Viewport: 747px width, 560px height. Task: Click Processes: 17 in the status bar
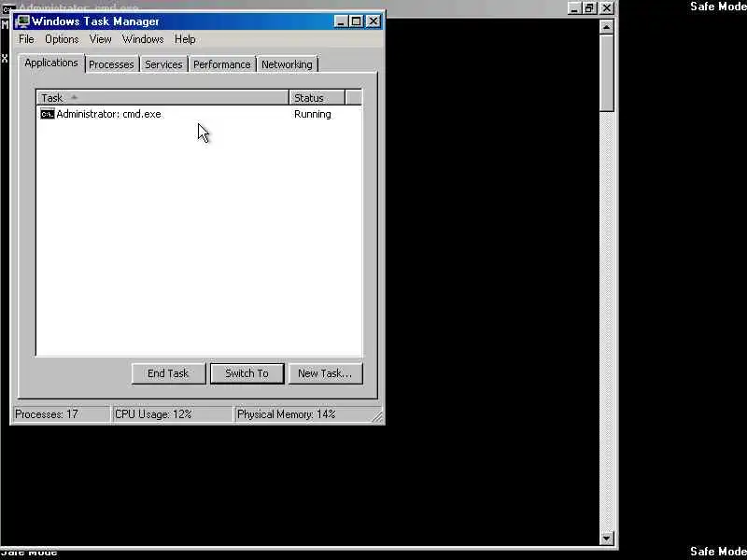61,414
